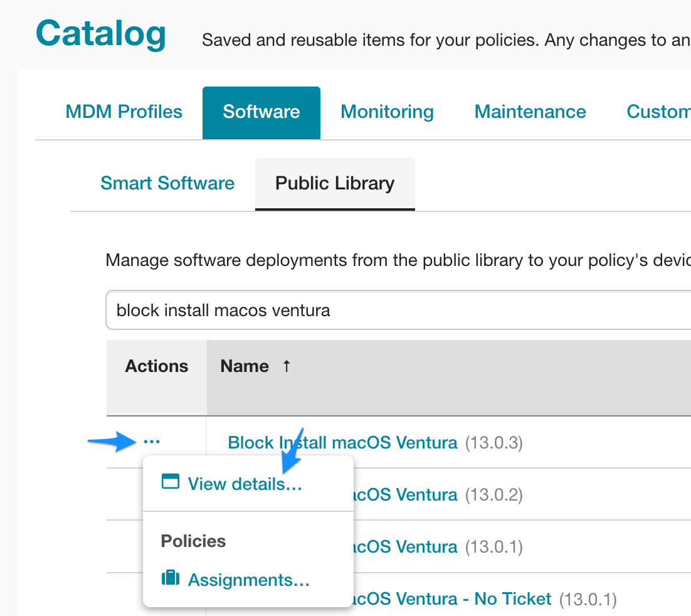691x616 pixels.
Task: Click the Name sort ascending arrow
Action: click(287, 366)
